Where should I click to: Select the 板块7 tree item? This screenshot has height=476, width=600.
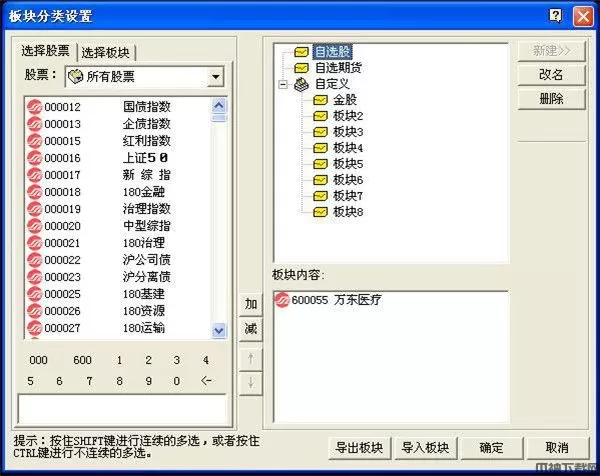(x=347, y=196)
